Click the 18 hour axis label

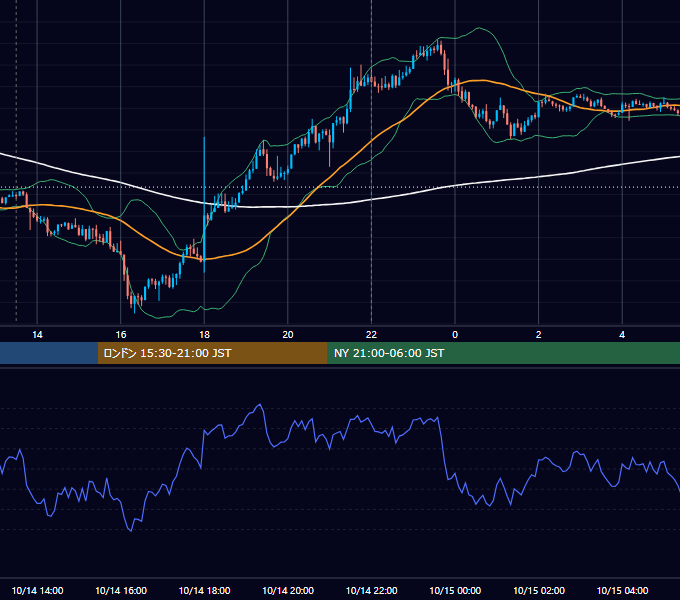click(x=204, y=335)
